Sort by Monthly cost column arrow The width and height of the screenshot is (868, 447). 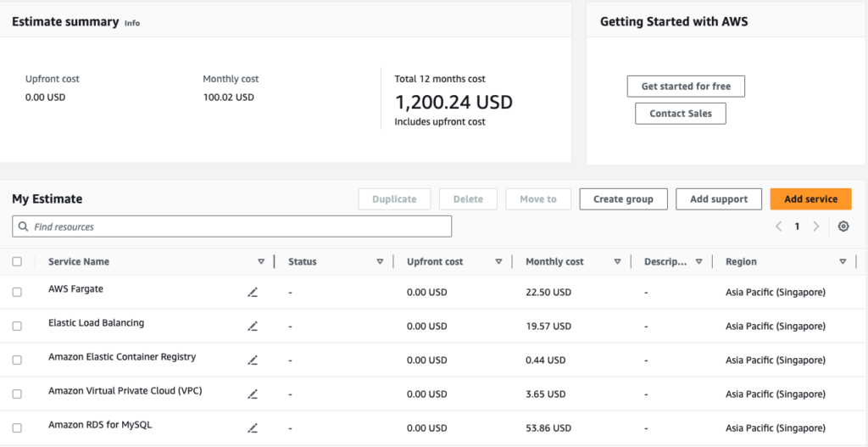click(x=617, y=261)
